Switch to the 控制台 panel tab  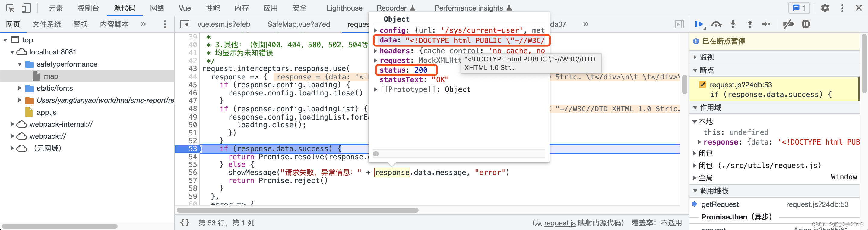88,8
